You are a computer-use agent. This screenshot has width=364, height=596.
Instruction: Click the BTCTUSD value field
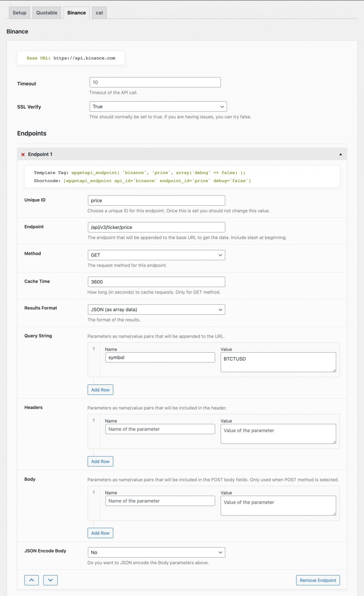tap(278, 362)
